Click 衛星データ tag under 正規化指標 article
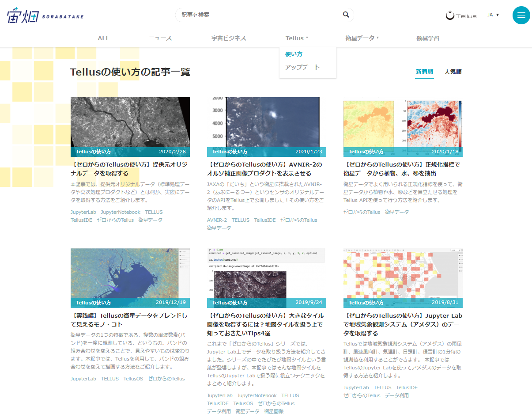This screenshot has width=532, height=414. pyautogui.click(x=397, y=212)
